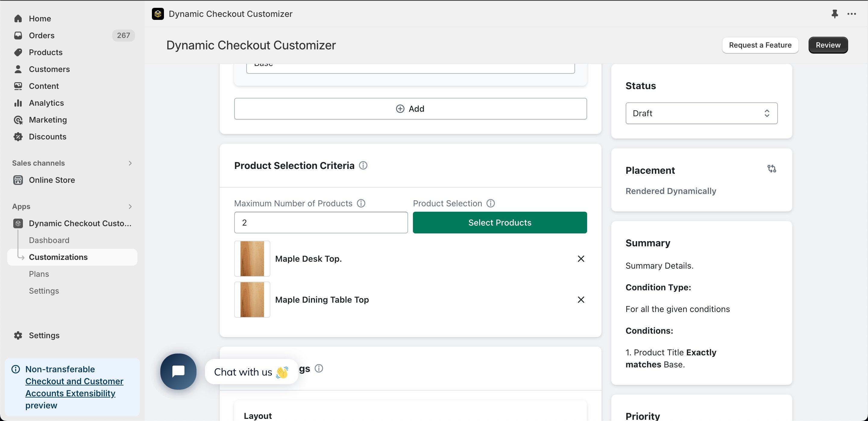Viewport: 868px width, 421px height.
Task: Click the Placement swap icon
Action: (x=772, y=168)
